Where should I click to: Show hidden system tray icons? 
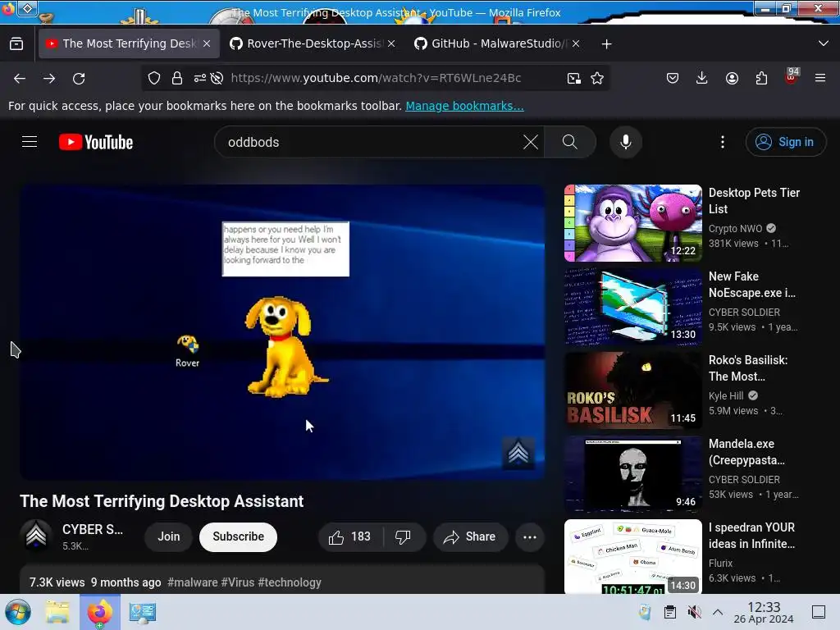(718, 612)
